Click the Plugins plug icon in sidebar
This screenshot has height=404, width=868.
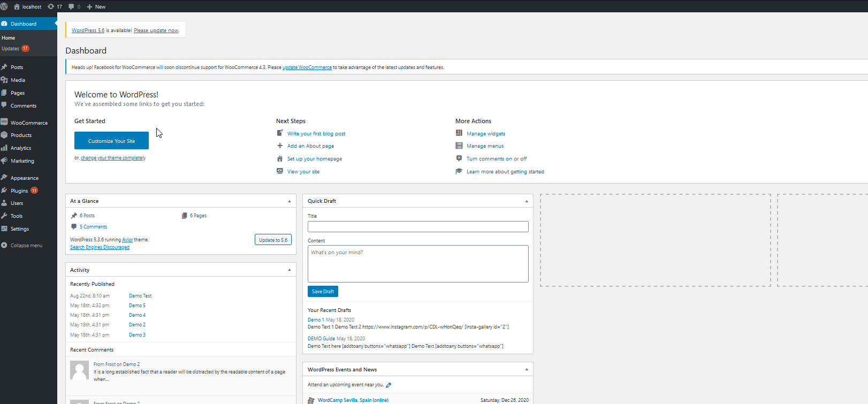(x=4, y=190)
